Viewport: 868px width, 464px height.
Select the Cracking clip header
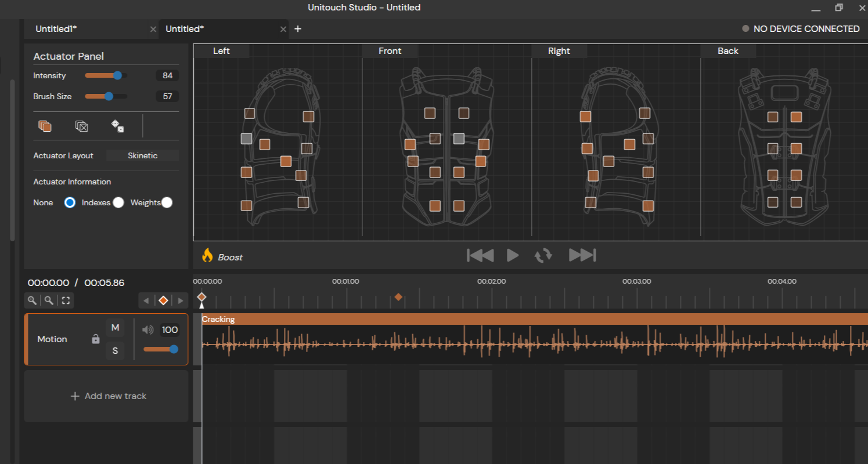point(535,319)
